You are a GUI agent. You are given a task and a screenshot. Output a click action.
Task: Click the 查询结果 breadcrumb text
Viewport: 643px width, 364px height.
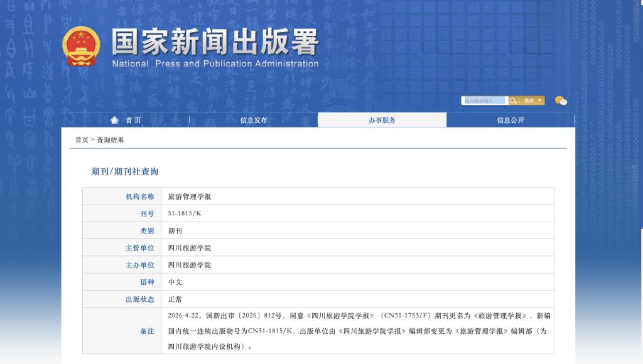click(x=110, y=140)
